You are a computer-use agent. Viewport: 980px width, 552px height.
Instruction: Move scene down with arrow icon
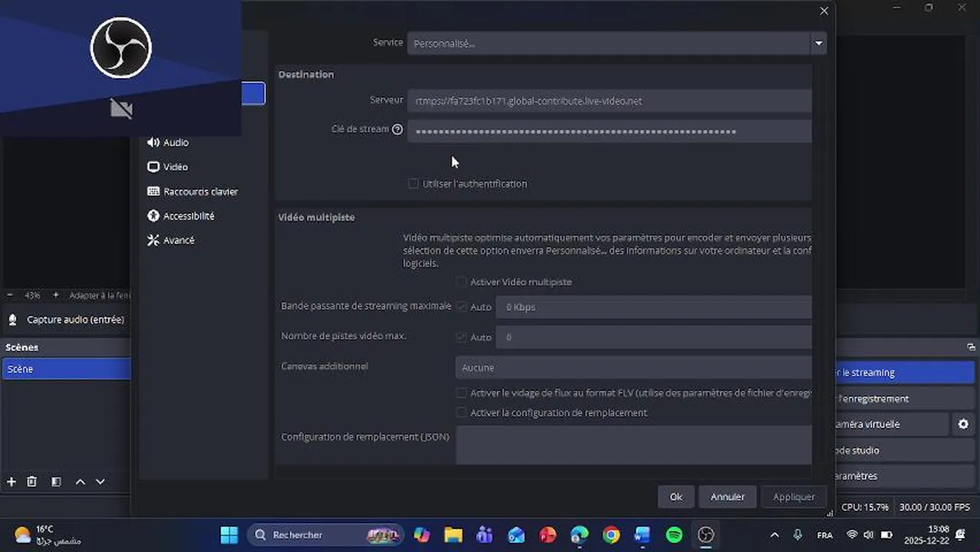[x=100, y=481]
